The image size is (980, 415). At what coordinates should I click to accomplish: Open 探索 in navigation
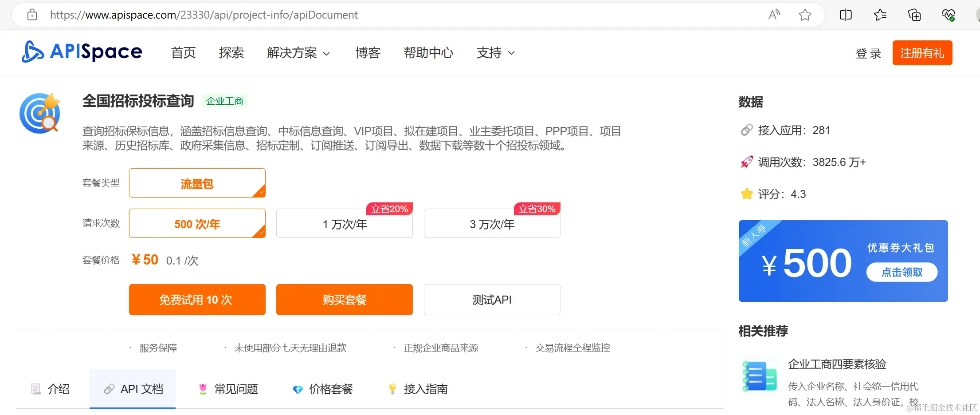231,53
